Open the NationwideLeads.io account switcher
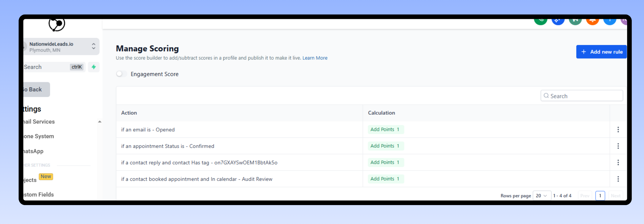This screenshot has height=224, width=644. (x=61, y=47)
